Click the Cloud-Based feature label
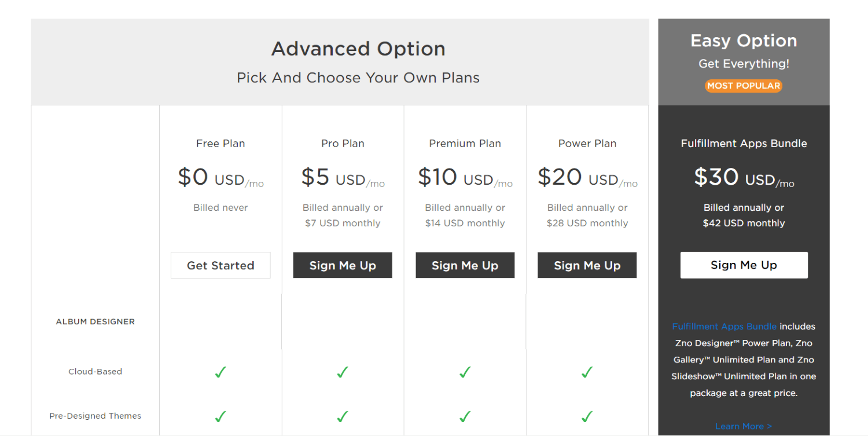This screenshot has height=436, width=868. [x=95, y=372]
